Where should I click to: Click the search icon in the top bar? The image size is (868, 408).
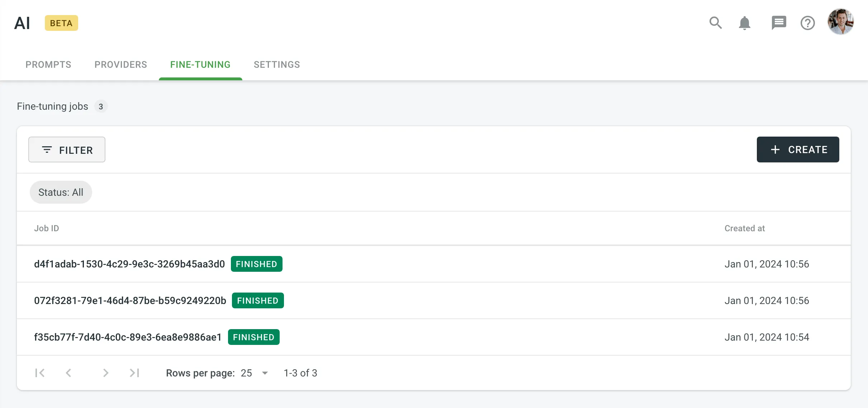716,23
